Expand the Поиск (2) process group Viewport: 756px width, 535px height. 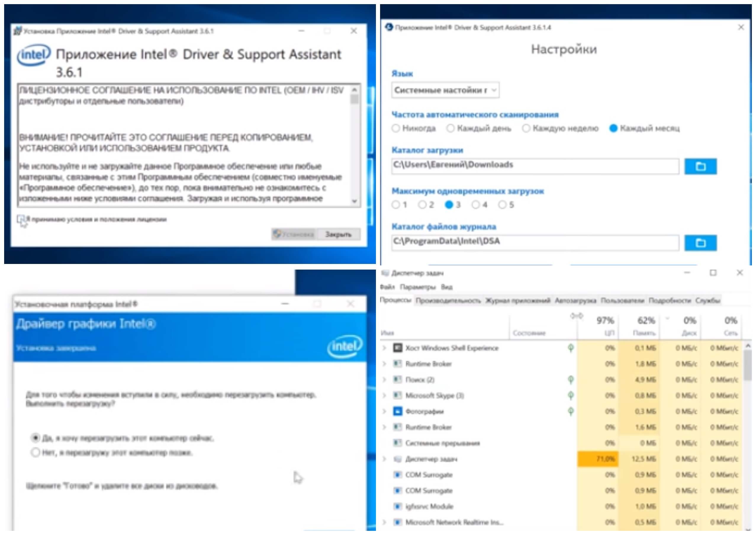tap(384, 379)
